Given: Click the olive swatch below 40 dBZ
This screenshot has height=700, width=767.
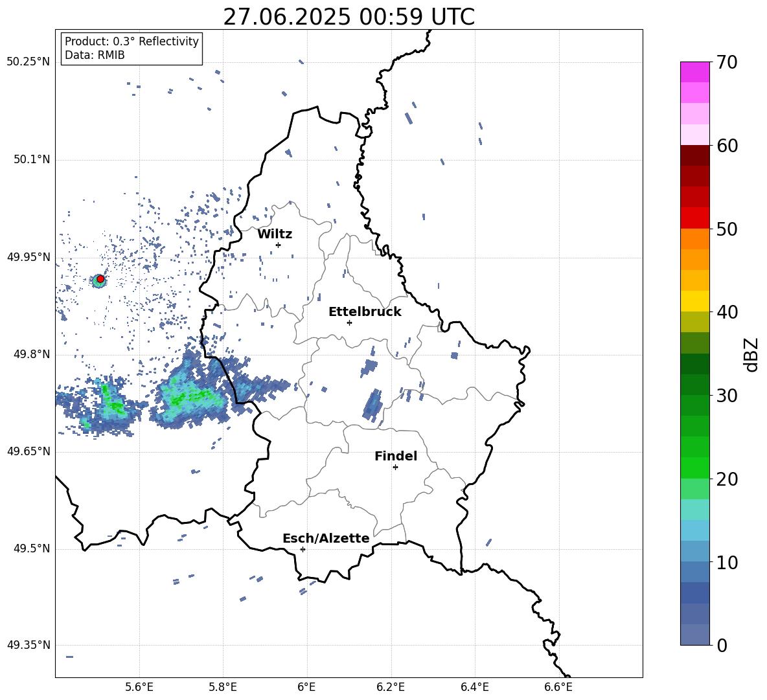Looking at the screenshot, I should 695,322.
